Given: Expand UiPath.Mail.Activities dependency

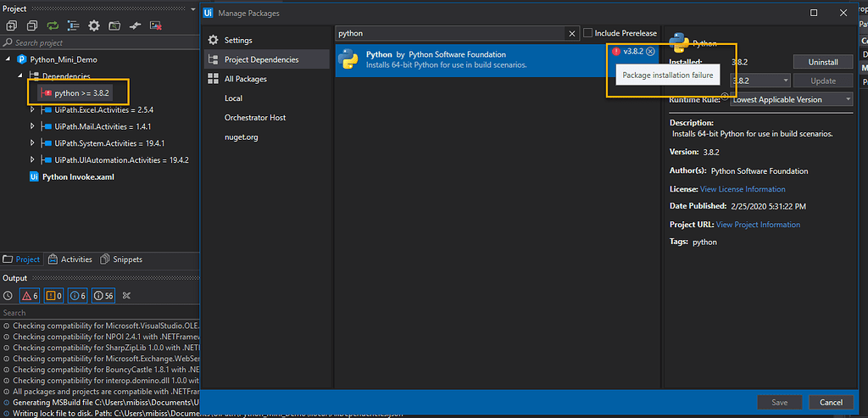Looking at the screenshot, I should coord(32,126).
